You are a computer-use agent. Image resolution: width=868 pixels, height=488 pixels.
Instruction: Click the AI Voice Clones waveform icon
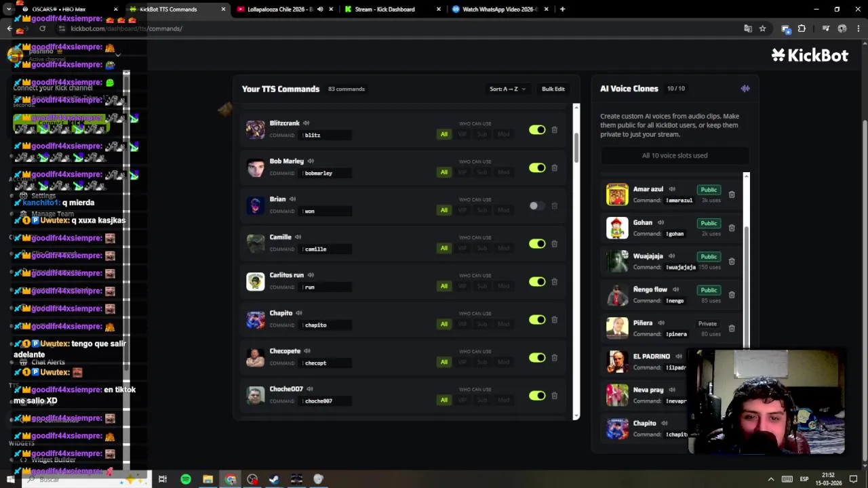coord(745,88)
